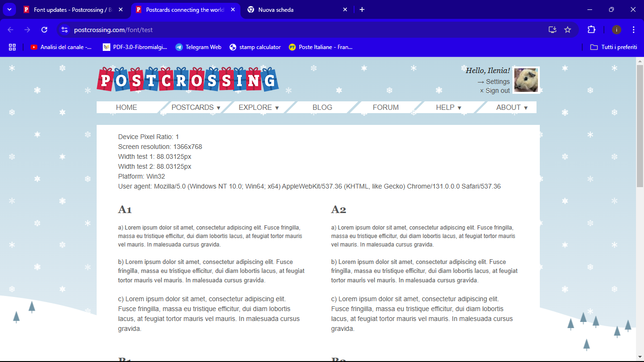
Task: Expand the EXPLORE dropdown menu
Action: pos(258,107)
